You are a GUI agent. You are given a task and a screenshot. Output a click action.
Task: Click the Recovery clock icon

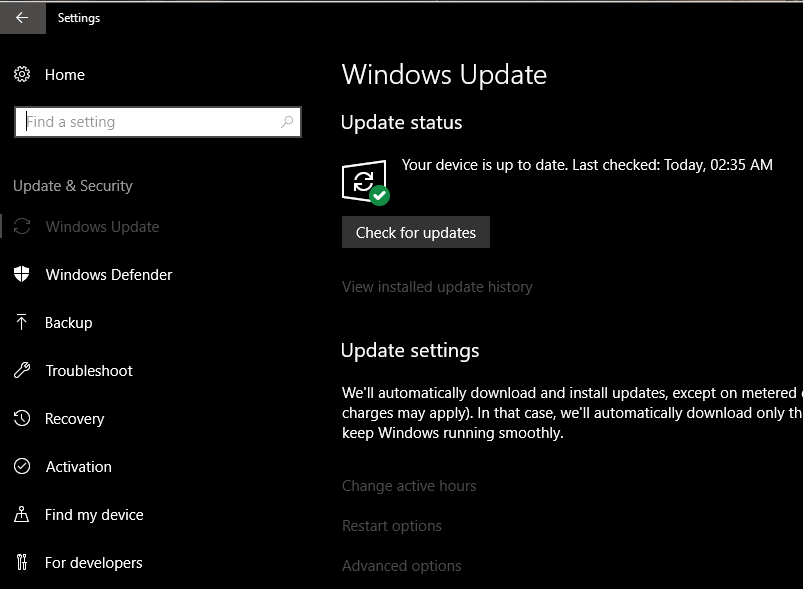(23, 418)
